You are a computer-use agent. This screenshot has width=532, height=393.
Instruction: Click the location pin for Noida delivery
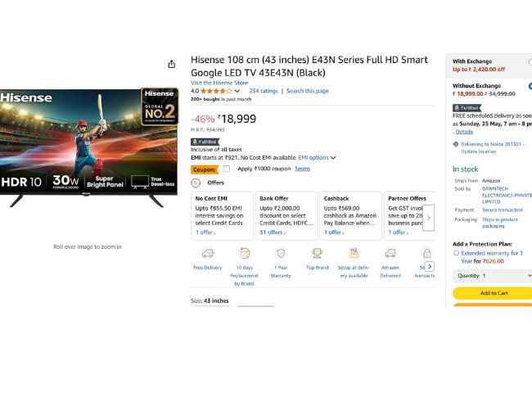tap(456, 144)
